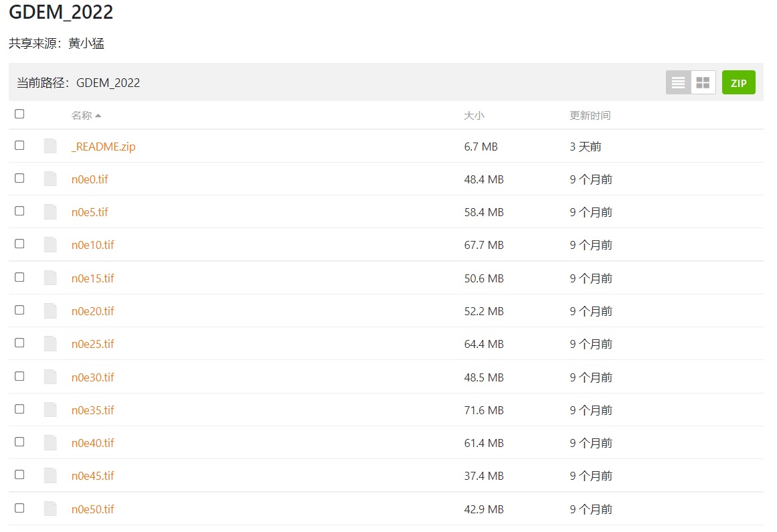
Task: Open the n0e50.tif file link
Action: point(92,509)
